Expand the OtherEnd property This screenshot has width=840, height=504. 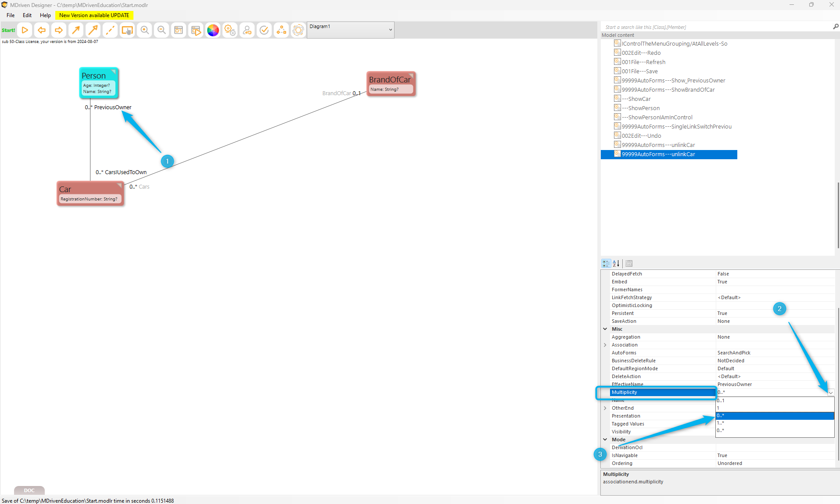point(605,408)
